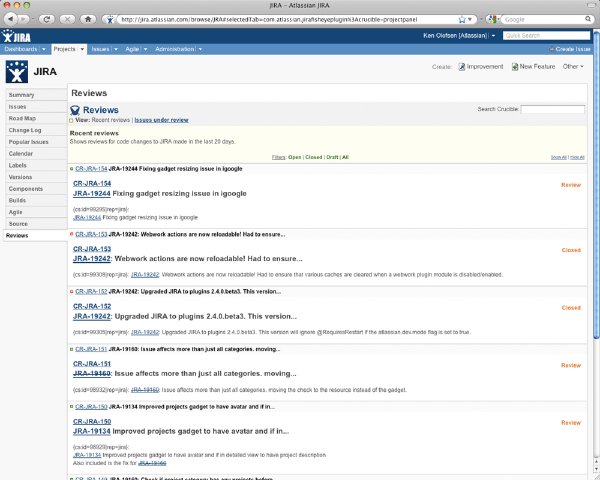Reload the page with the refresh icon
Viewport: 600px width, 480px height.
[x=47, y=19]
